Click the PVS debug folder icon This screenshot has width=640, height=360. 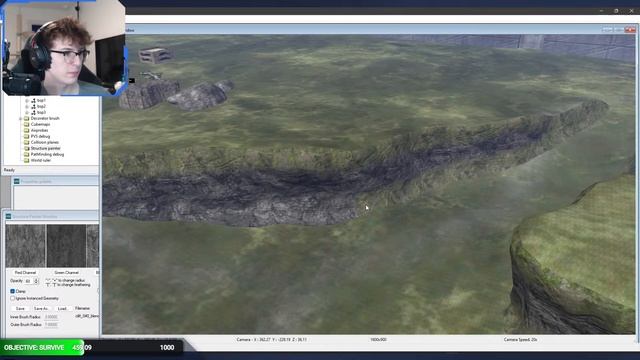[x=27, y=136]
